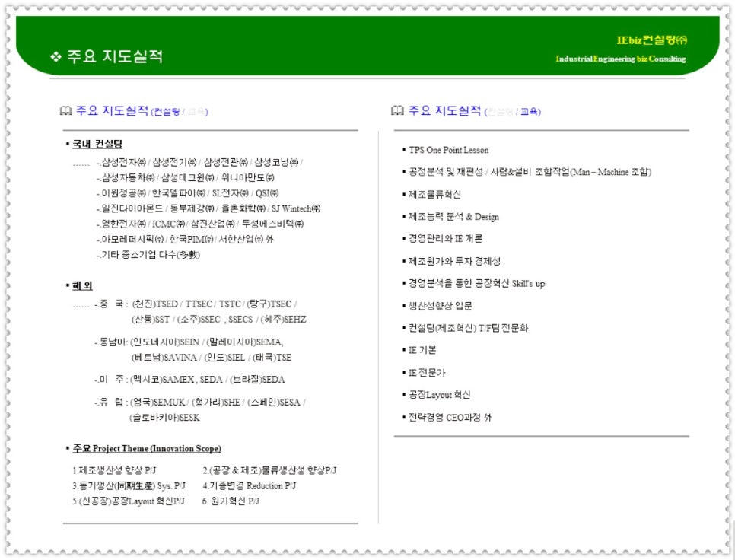Click '(인도네시아)SEIN' text
The height and width of the screenshot is (560, 735).
tap(165, 342)
